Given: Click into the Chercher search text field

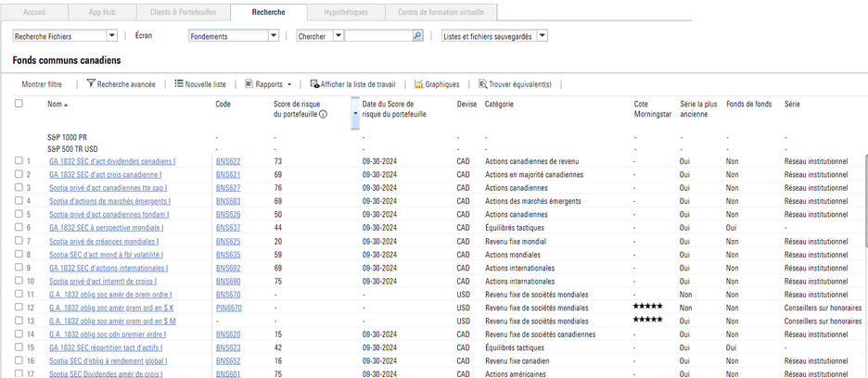Looking at the screenshot, I should 378,36.
